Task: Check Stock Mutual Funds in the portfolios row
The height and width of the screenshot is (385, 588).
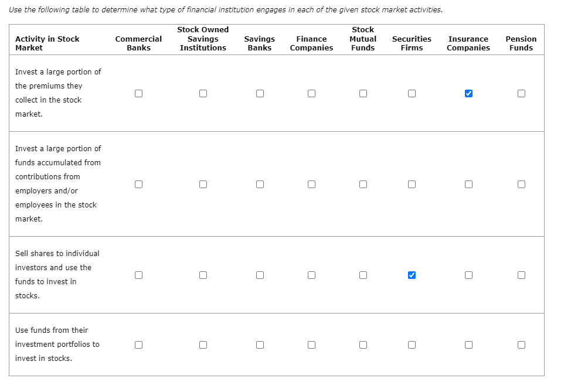Action: point(363,345)
